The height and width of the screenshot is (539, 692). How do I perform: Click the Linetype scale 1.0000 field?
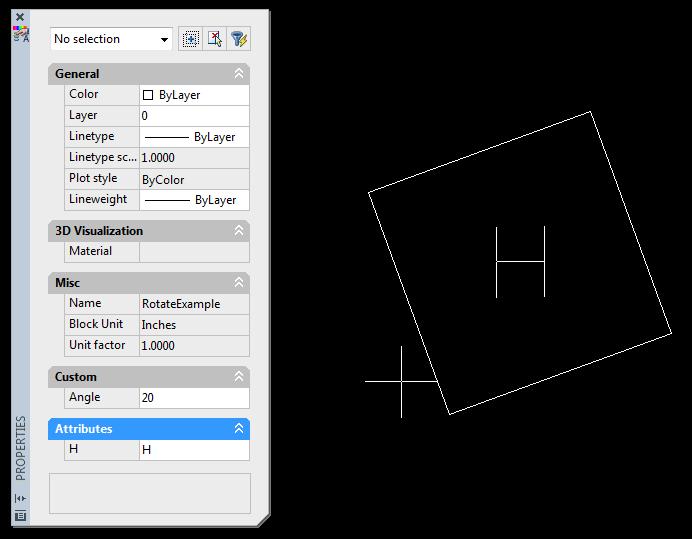point(194,158)
